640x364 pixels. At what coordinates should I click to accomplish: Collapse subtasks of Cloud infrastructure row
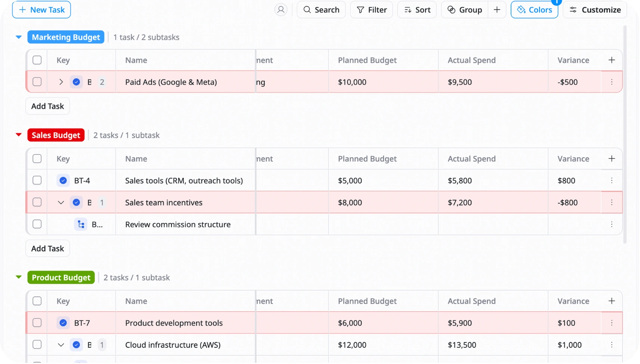click(61, 345)
